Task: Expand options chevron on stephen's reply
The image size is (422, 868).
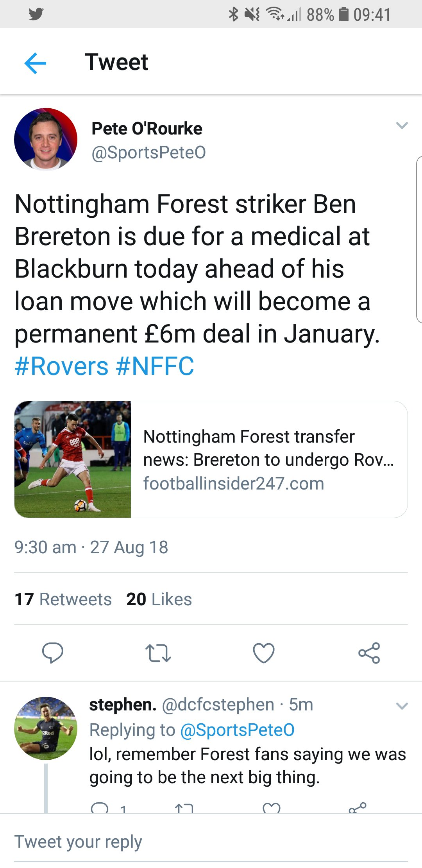Action: (x=402, y=706)
